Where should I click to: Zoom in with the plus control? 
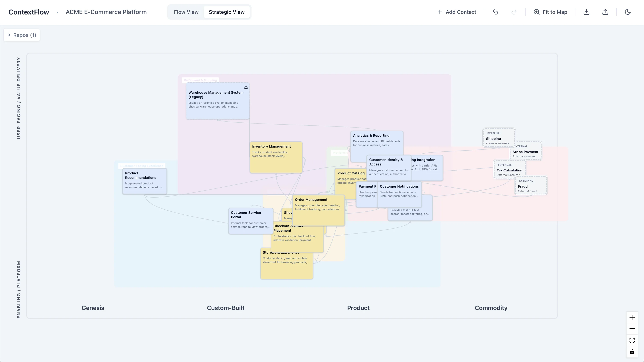632,317
